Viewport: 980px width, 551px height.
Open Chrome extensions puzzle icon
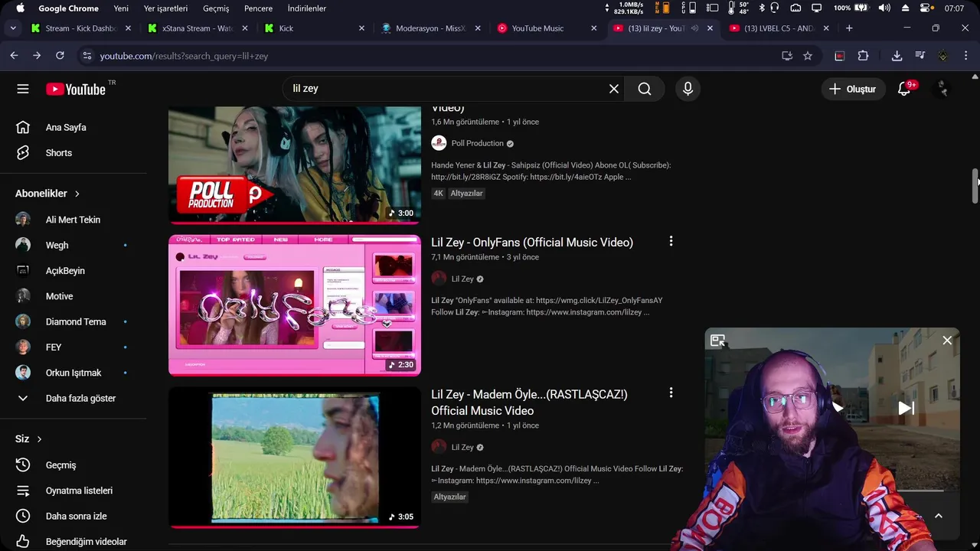point(863,56)
